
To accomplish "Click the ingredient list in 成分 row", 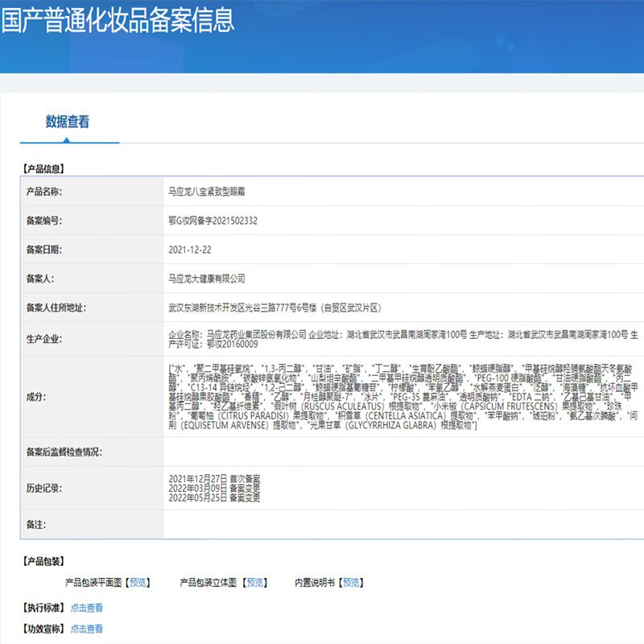I will point(403,397).
